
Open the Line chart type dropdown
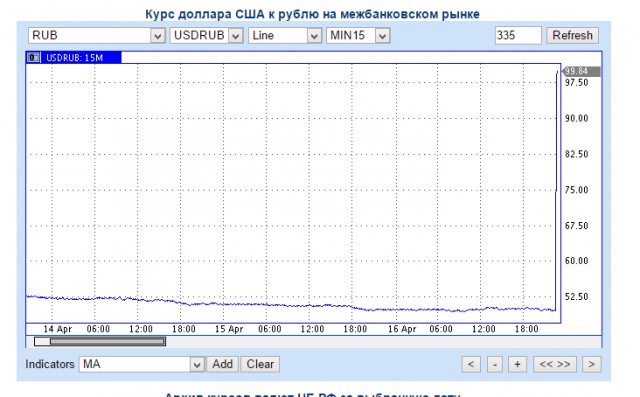(x=285, y=35)
